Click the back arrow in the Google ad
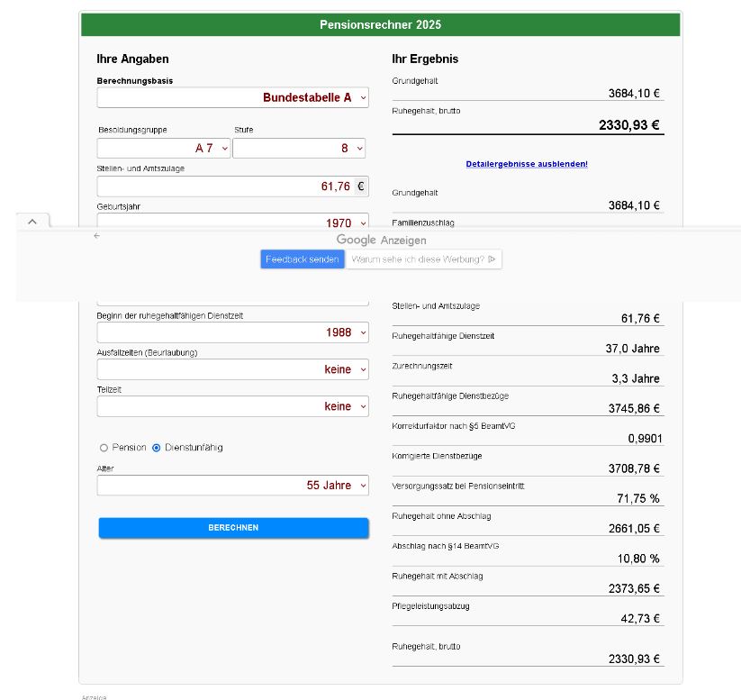 [96, 236]
